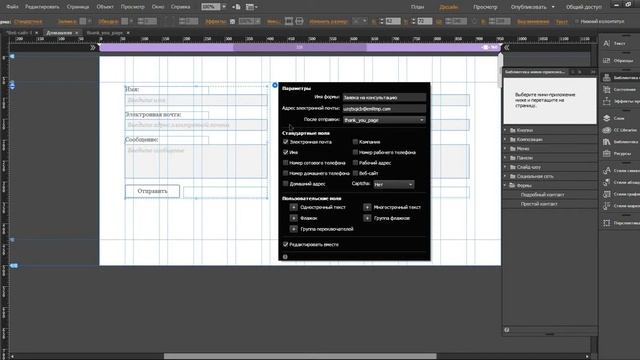The width and height of the screenshot is (640, 360).
Task: Open the Стили абзацев panel icon
Action: (x=607, y=182)
